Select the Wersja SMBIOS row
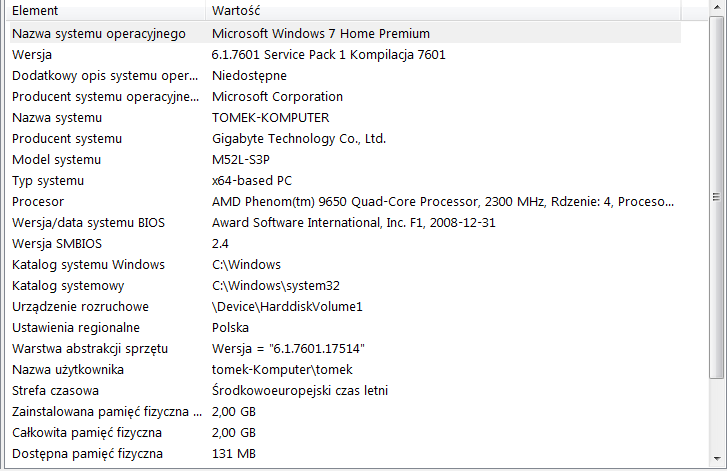Screen dimensions: 727x471 coord(345,243)
